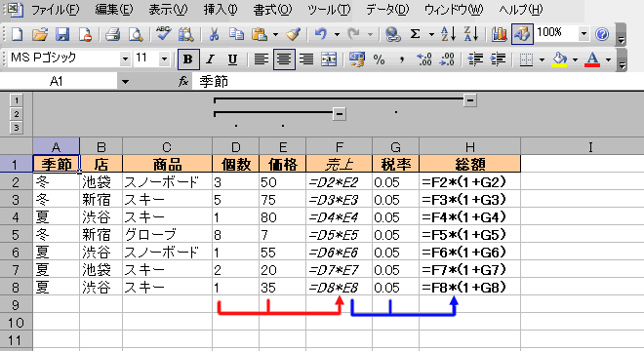The width and height of the screenshot is (644, 351).
Task: Open Excel Help question mark icon
Action: (x=602, y=34)
